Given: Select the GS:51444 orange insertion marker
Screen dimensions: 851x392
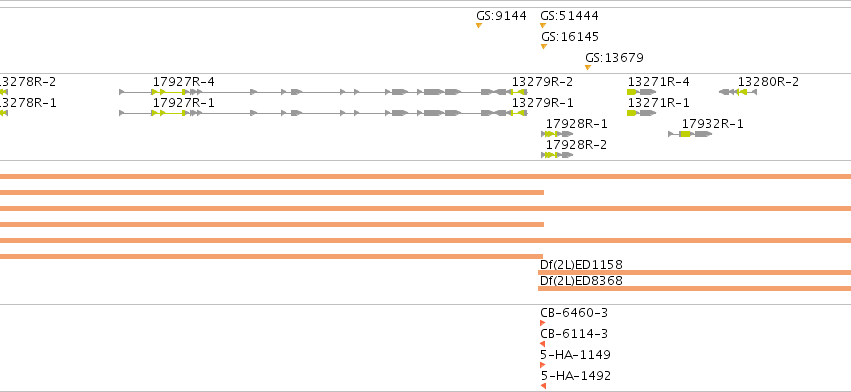Looking at the screenshot, I should [543, 26].
